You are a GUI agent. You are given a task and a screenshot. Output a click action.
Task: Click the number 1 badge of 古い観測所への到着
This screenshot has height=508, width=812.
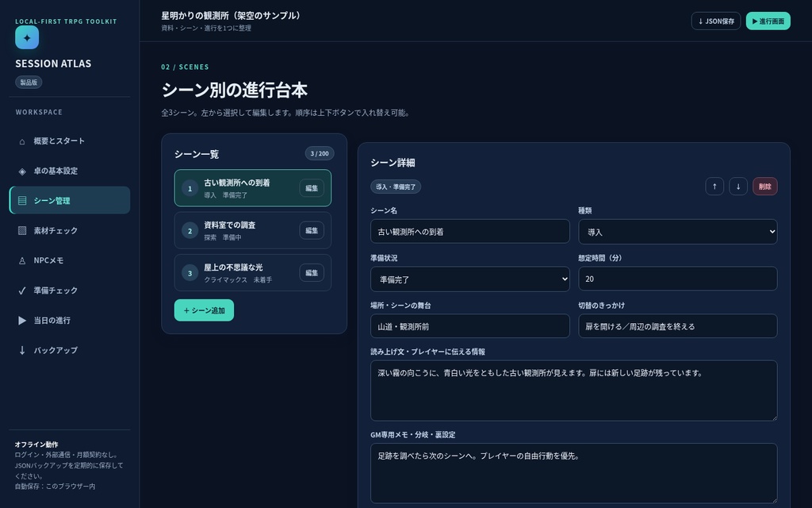click(x=190, y=188)
